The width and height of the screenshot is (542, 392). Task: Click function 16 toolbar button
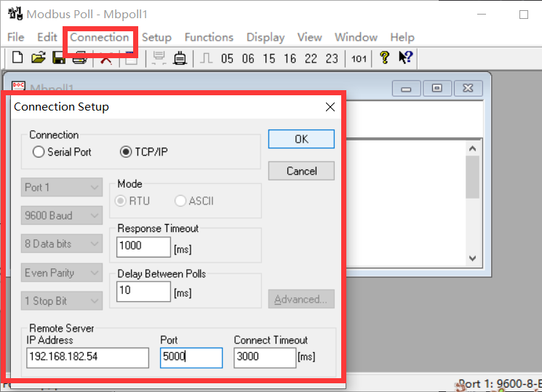pyautogui.click(x=290, y=58)
